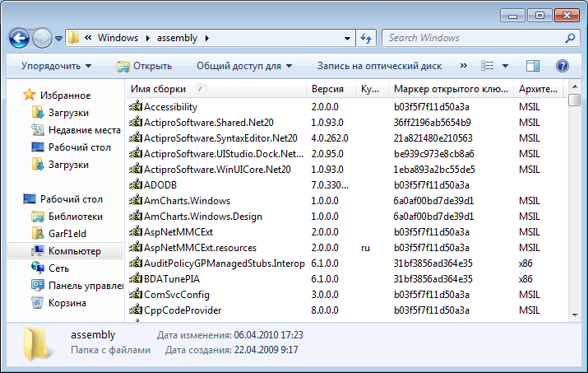The image size is (588, 373).
Task: Open Help via question mark icon
Action: [563, 66]
